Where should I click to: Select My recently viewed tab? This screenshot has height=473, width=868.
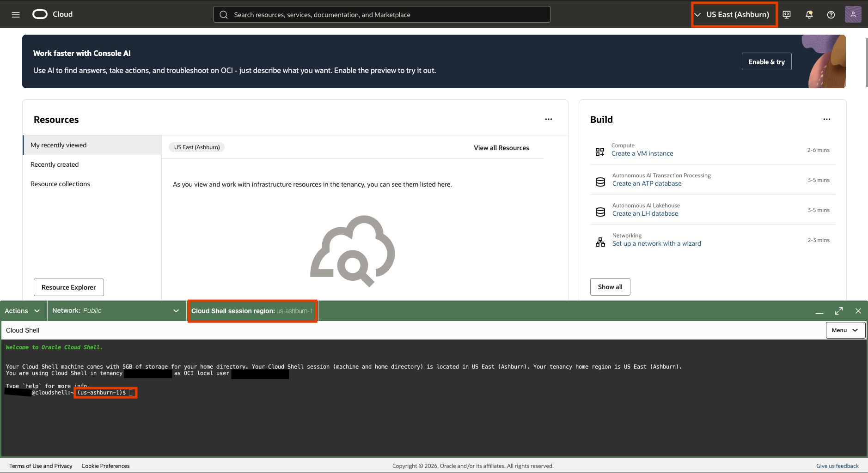coord(92,145)
